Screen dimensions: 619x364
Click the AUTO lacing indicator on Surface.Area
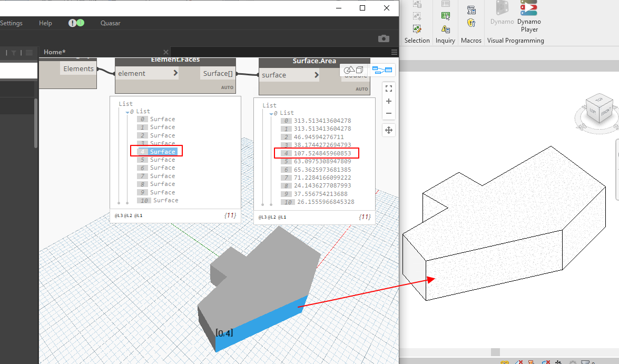click(x=362, y=89)
